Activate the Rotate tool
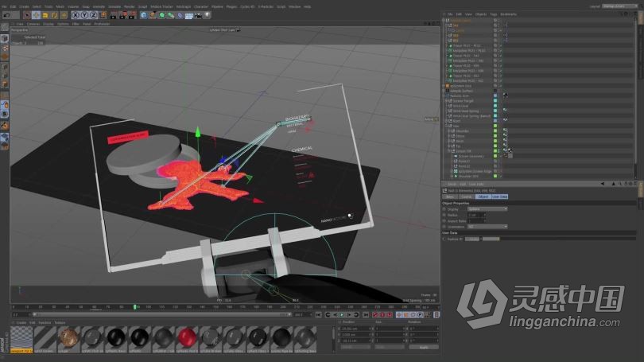Screen dimensions: 644x362 [54, 15]
